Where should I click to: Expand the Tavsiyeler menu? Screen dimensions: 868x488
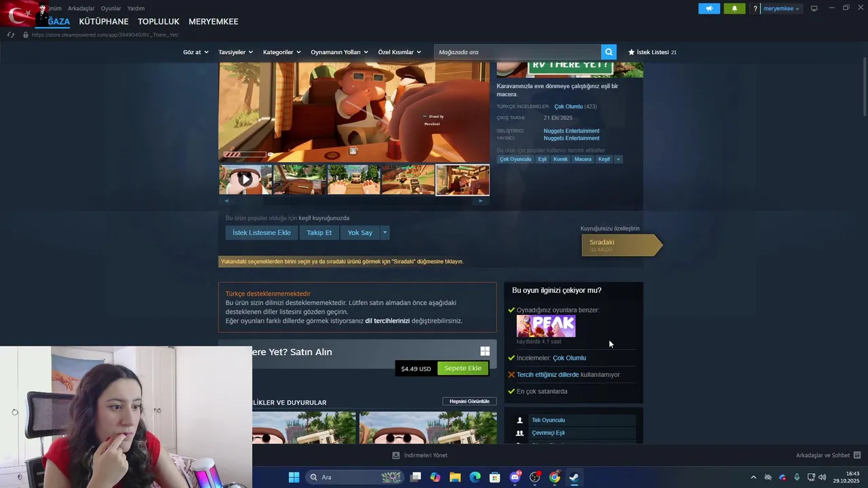[x=235, y=52]
